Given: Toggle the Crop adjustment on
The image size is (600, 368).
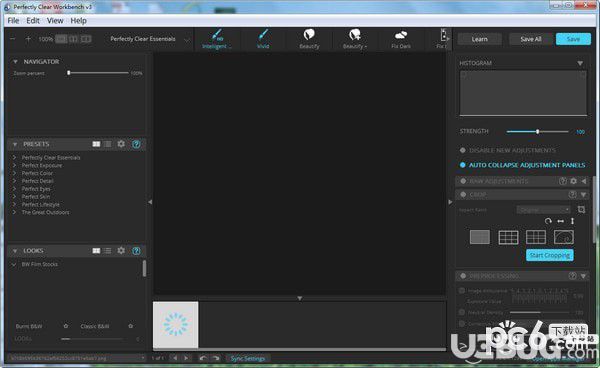Looking at the screenshot, I should point(463,195).
